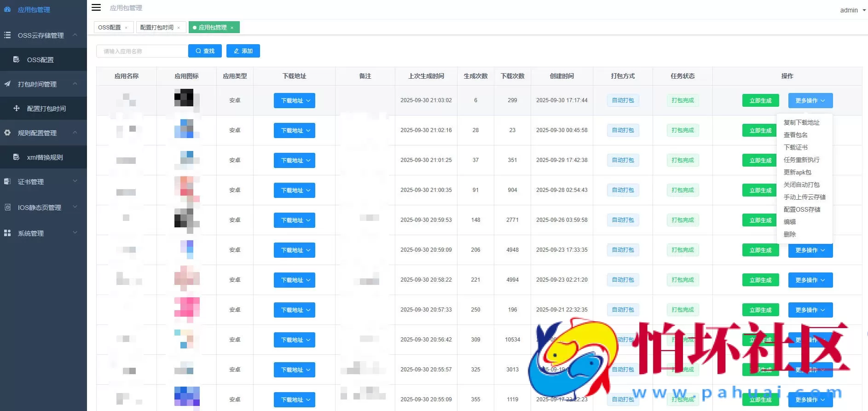The image size is (868, 411).
Task: Click the app icon thumbnail in first row
Action: 186,100
